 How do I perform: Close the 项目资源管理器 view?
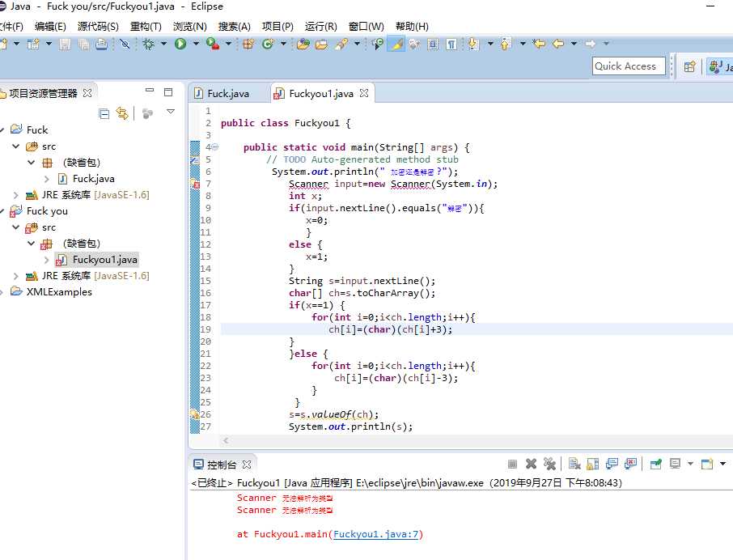tap(87, 92)
